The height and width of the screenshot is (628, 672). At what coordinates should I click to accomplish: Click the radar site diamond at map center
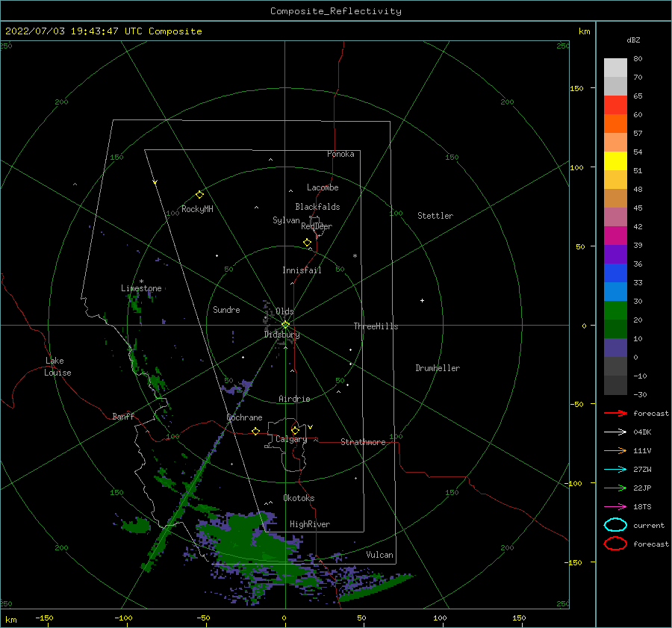pyautogui.click(x=285, y=325)
